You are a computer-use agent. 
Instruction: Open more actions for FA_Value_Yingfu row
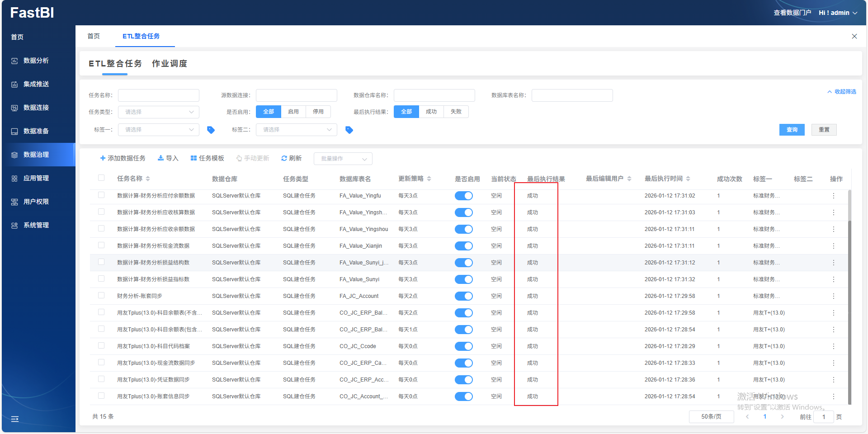point(833,196)
